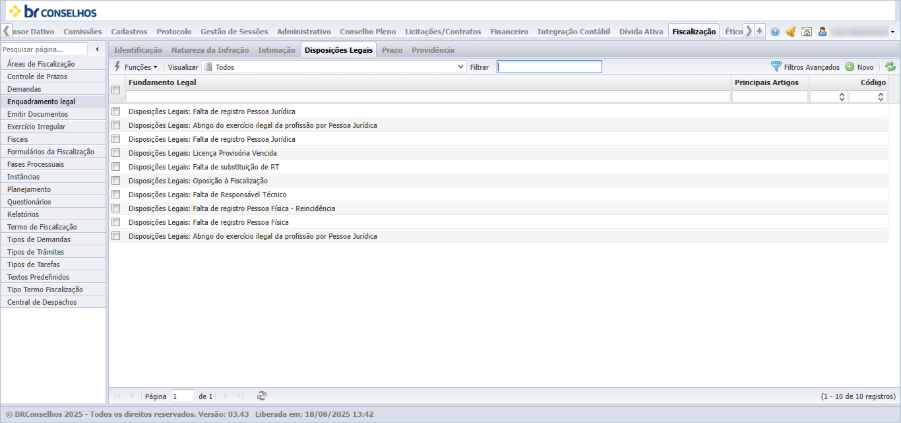Go to the first page using the pager icon
The height and width of the screenshot is (423, 901).
[x=117, y=396]
